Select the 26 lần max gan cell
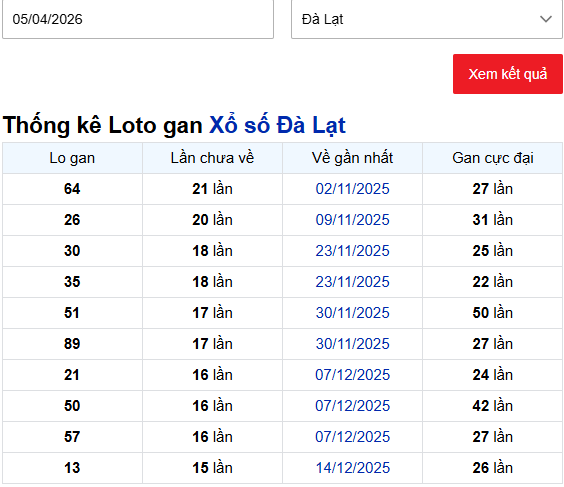Viewport: 564px width, 487px height. pos(493,468)
